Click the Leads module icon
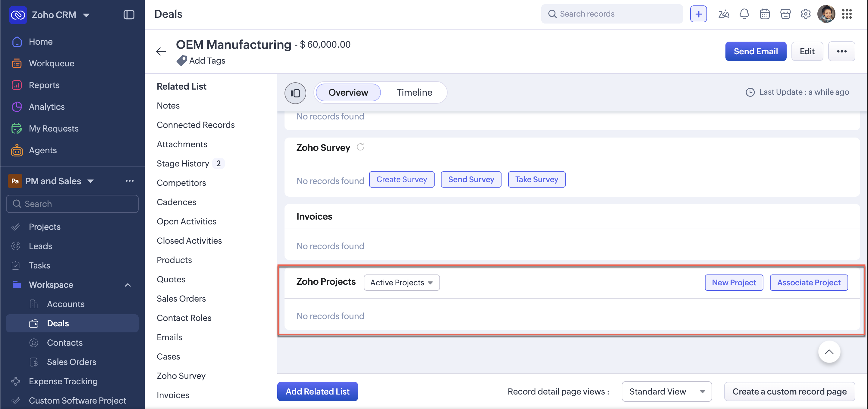868x409 pixels. click(16, 246)
